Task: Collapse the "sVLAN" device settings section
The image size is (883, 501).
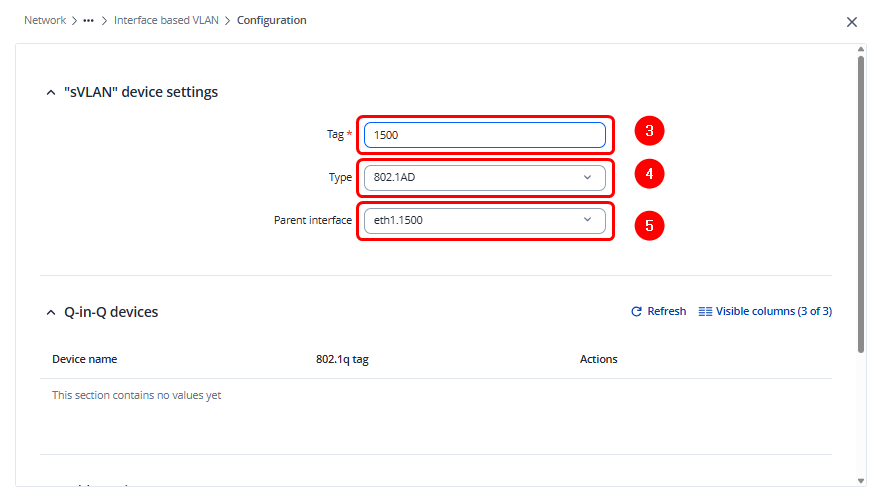Action: 52,93
